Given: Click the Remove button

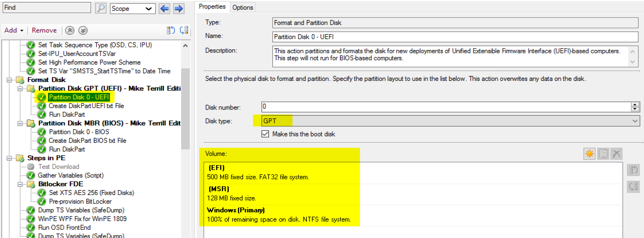Looking at the screenshot, I should click(44, 30).
